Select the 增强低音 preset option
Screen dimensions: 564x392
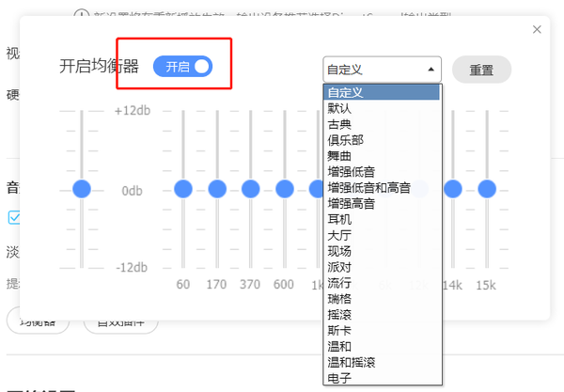pos(352,172)
